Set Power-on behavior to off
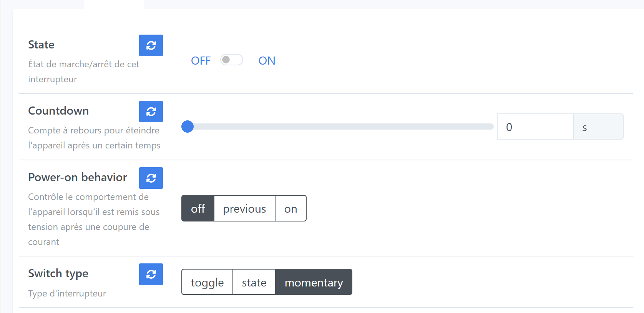644x313 pixels. click(x=198, y=208)
